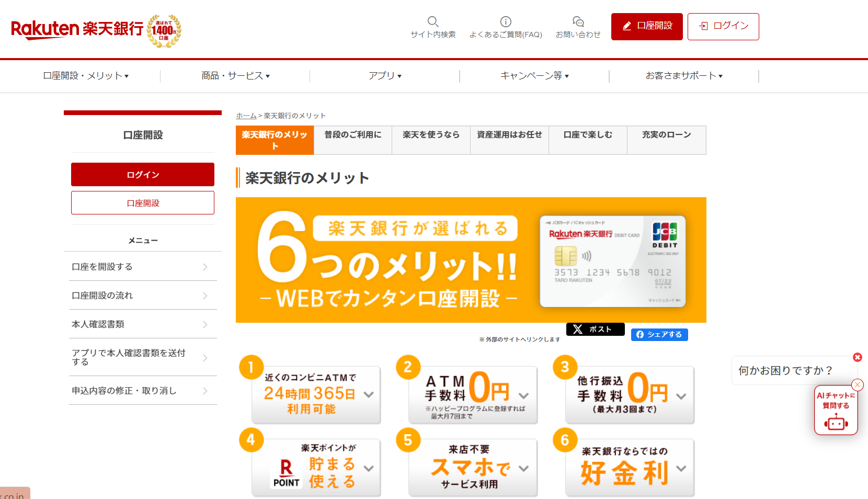Click the Facebook シェアする button
Screen dimensions: 868x499
(x=659, y=335)
